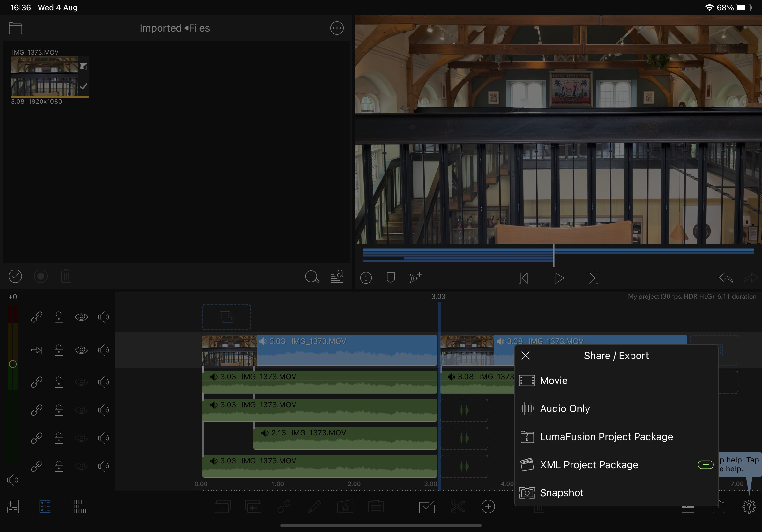Add a marker with the marker icon

pyautogui.click(x=391, y=277)
